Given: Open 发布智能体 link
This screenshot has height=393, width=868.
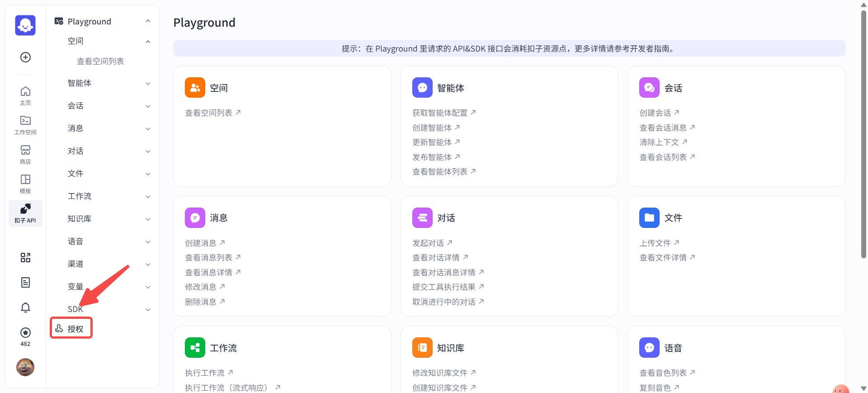Looking at the screenshot, I should pyautogui.click(x=436, y=157).
